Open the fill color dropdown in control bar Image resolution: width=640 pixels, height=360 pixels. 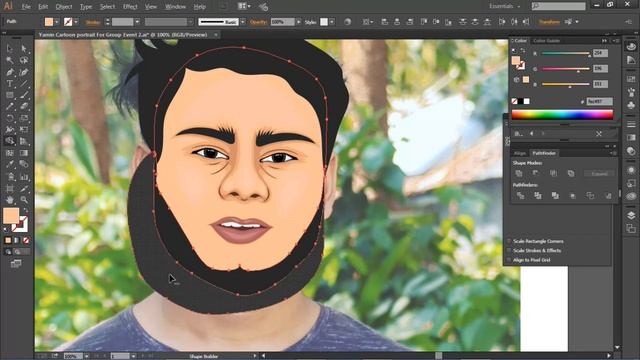tap(57, 22)
